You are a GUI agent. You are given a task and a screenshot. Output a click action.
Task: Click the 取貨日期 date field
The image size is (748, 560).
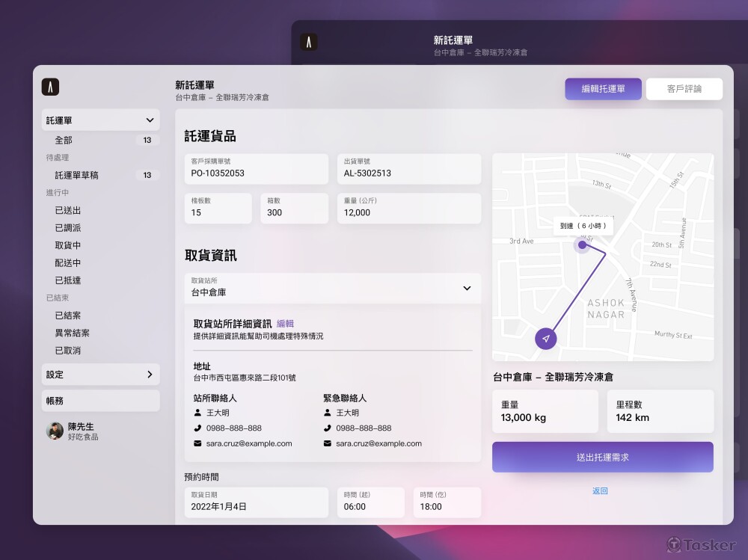pyautogui.click(x=256, y=502)
